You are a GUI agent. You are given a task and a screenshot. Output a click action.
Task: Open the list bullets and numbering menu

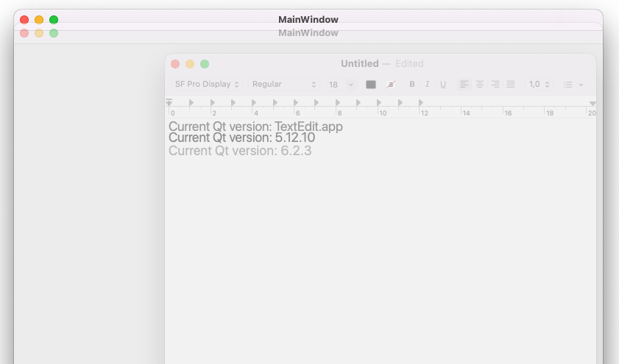(573, 85)
